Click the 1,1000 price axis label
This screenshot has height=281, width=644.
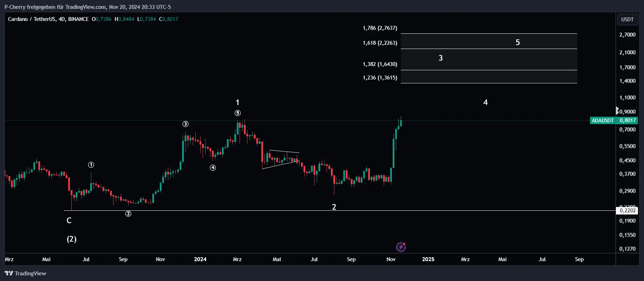pyautogui.click(x=627, y=98)
